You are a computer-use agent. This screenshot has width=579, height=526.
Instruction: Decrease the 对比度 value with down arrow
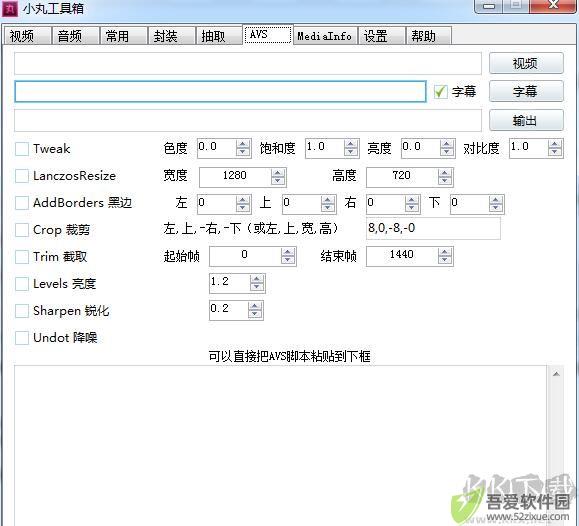[x=555, y=153]
